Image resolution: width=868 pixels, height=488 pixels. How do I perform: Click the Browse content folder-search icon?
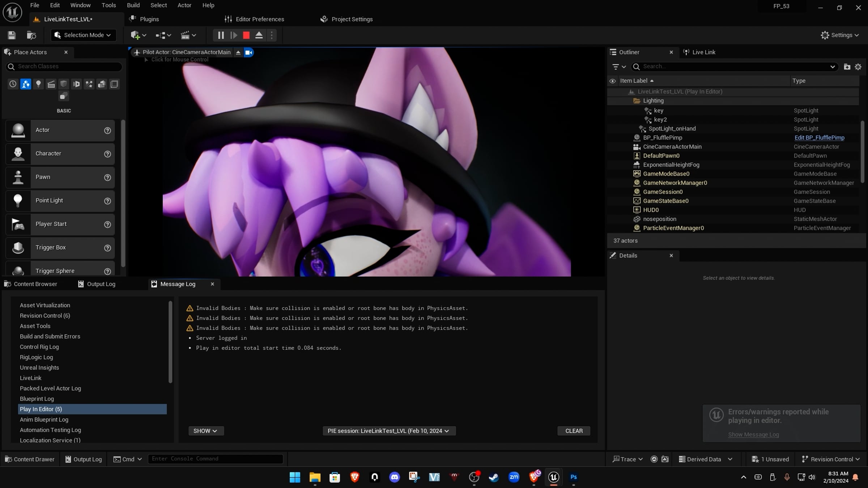click(31, 35)
